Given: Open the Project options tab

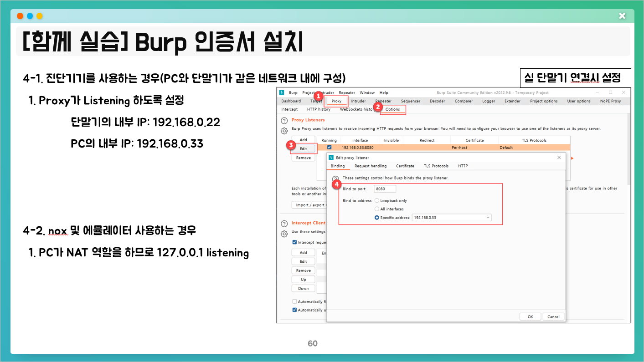Looking at the screenshot, I should click(544, 101).
